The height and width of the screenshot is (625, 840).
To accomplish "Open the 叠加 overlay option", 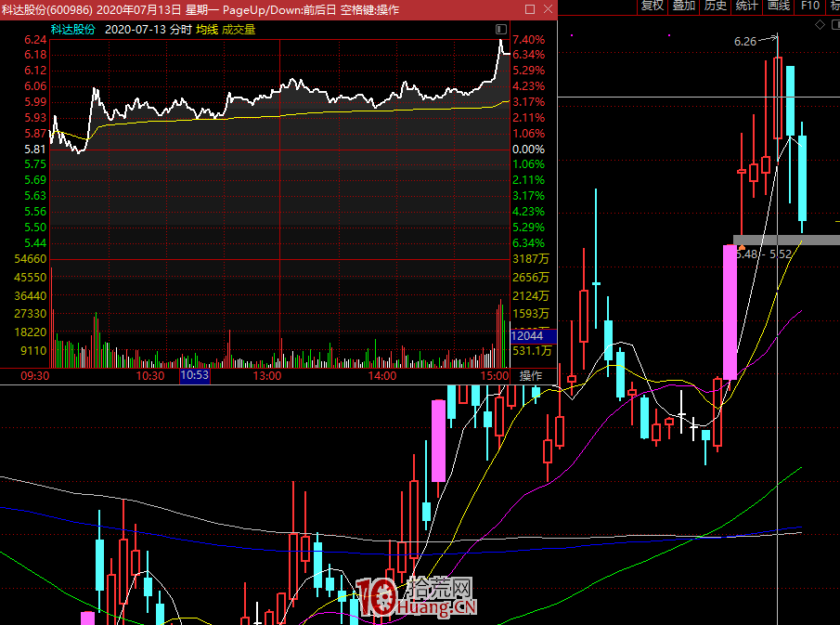I will [x=684, y=6].
